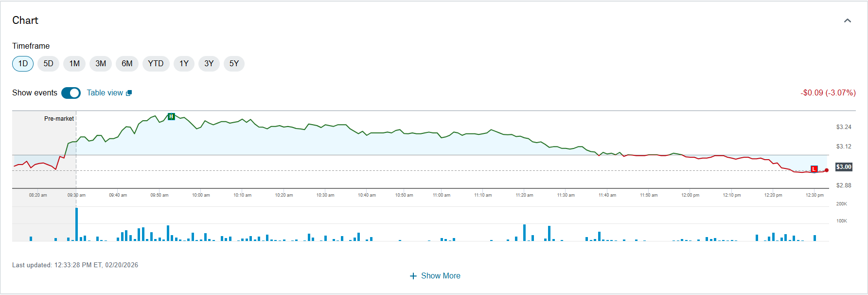The width and height of the screenshot is (868, 295).
Task: Select the 1D timeframe
Action: 23,64
